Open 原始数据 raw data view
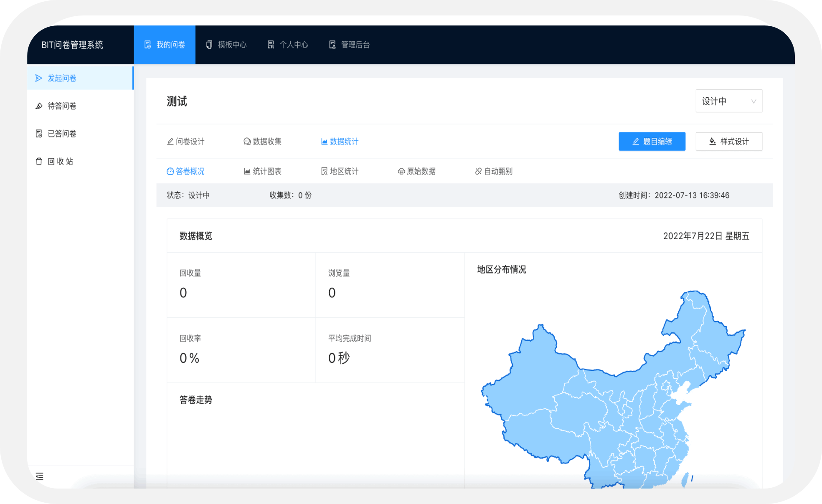This screenshot has width=822, height=504. click(421, 171)
